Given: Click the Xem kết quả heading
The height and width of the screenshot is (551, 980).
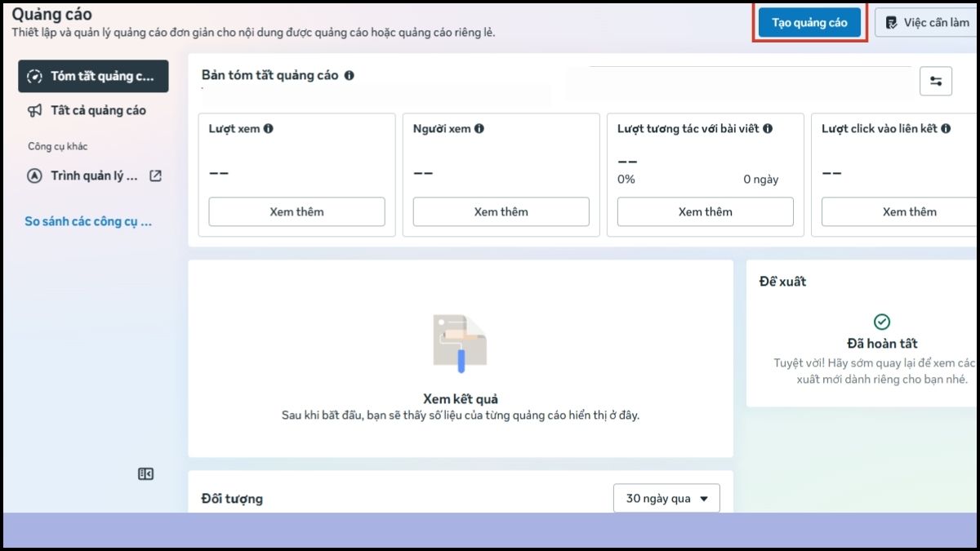Looking at the screenshot, I should point(461,399).
